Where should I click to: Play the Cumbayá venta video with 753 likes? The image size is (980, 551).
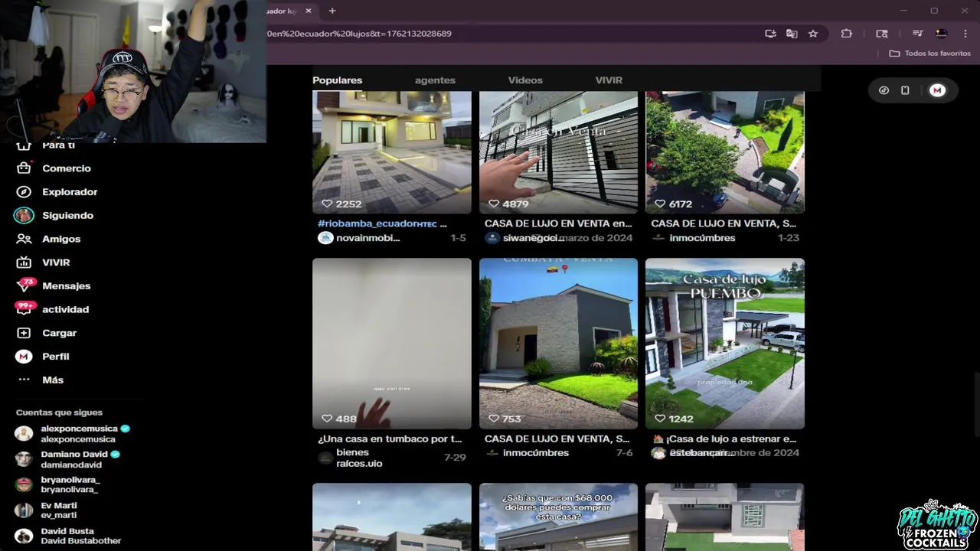pos(558,343)
